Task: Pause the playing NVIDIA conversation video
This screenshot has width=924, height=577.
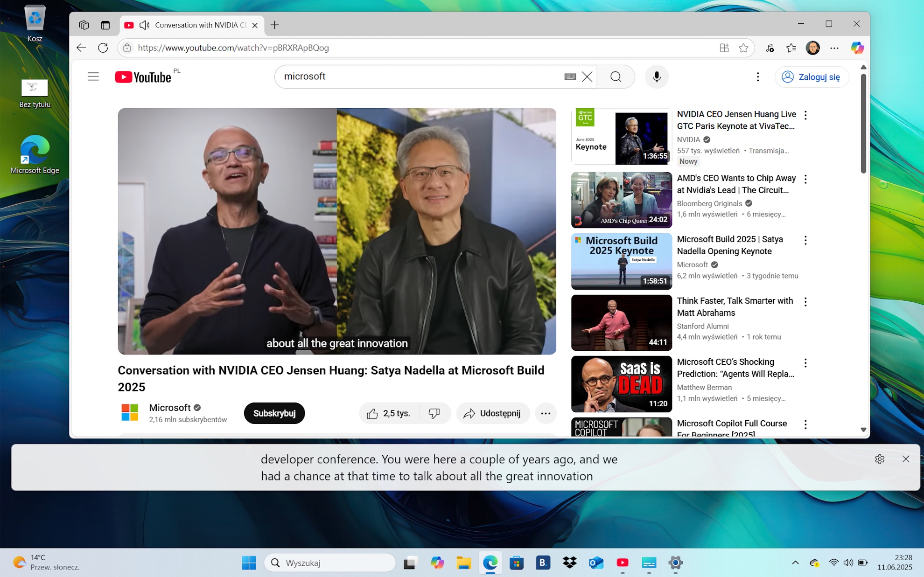Action: (x=337, y=231)
